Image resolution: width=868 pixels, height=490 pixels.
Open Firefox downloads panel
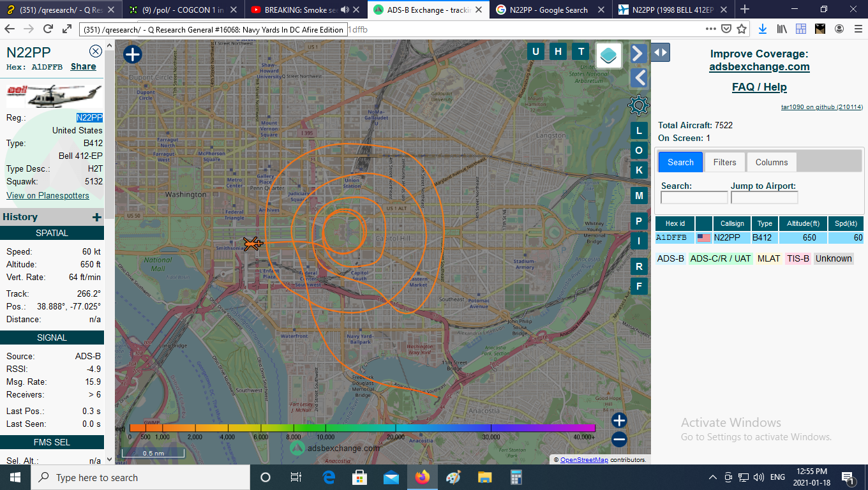tap(763, 29)
